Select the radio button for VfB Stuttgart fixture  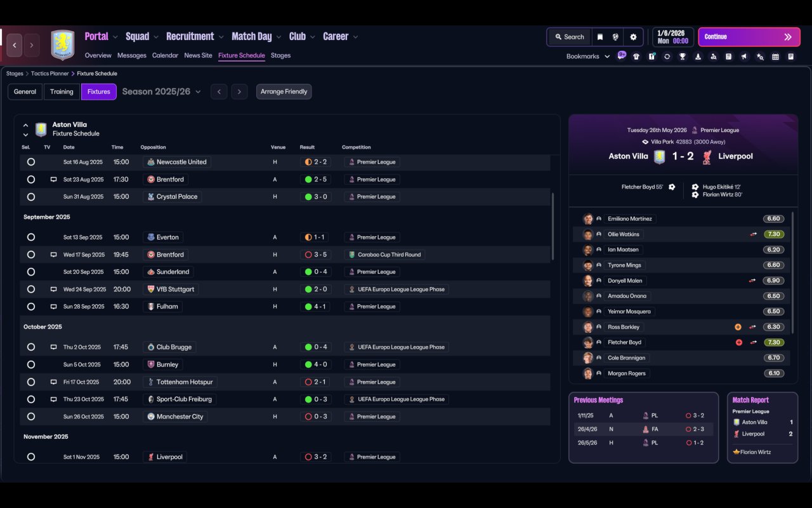[30, 289]
